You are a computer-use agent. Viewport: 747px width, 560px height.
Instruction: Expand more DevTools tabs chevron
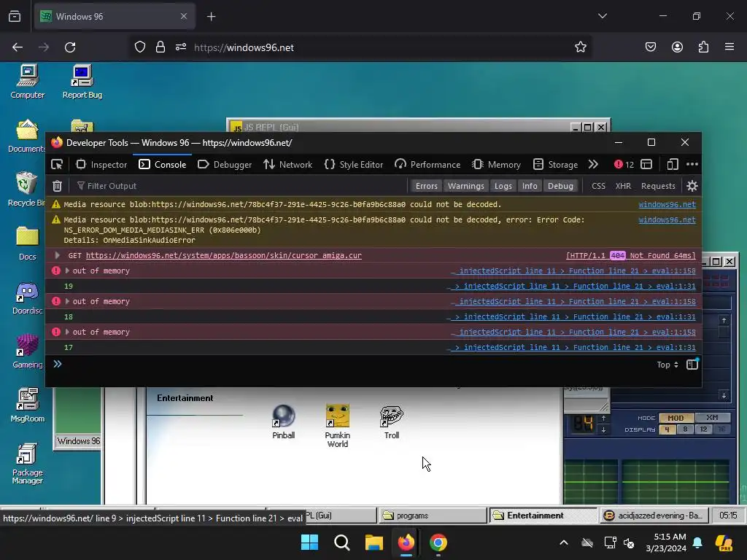pyautogui.click(x=593, y=164)
